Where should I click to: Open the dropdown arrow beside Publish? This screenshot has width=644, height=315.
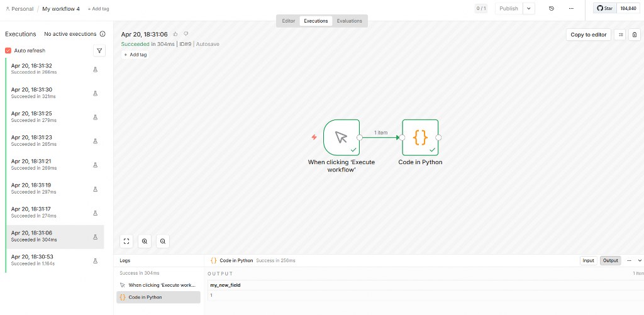529,9
